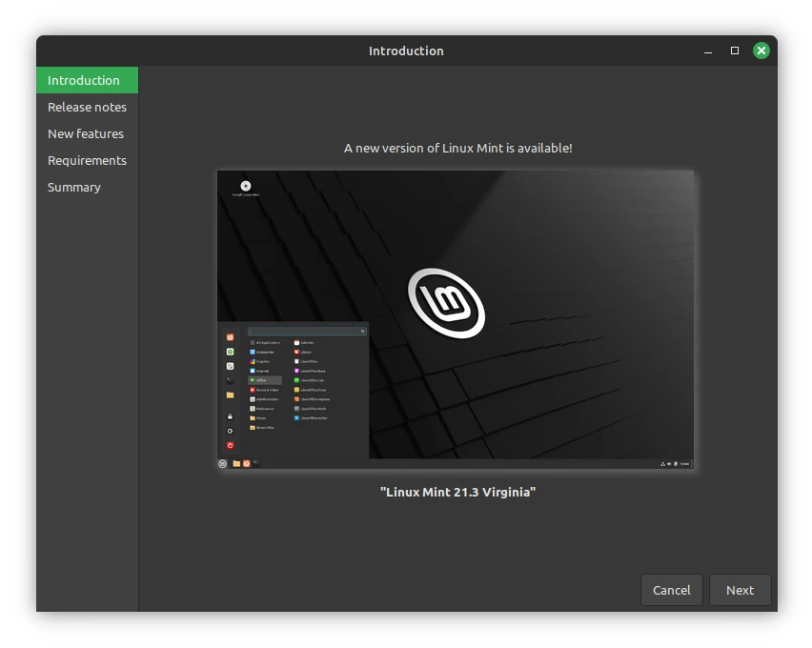Go to the New features section

pyautogui.click(x=86, y=133)
